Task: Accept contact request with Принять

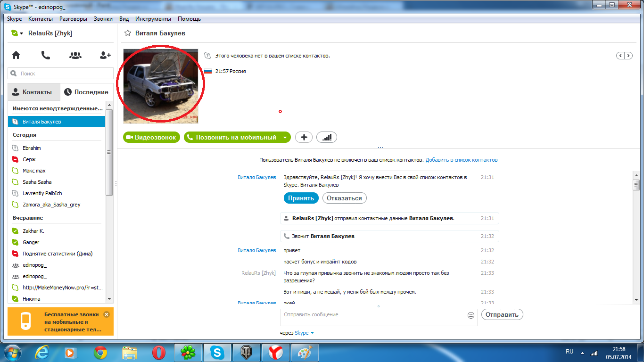Action: (301, 198)
